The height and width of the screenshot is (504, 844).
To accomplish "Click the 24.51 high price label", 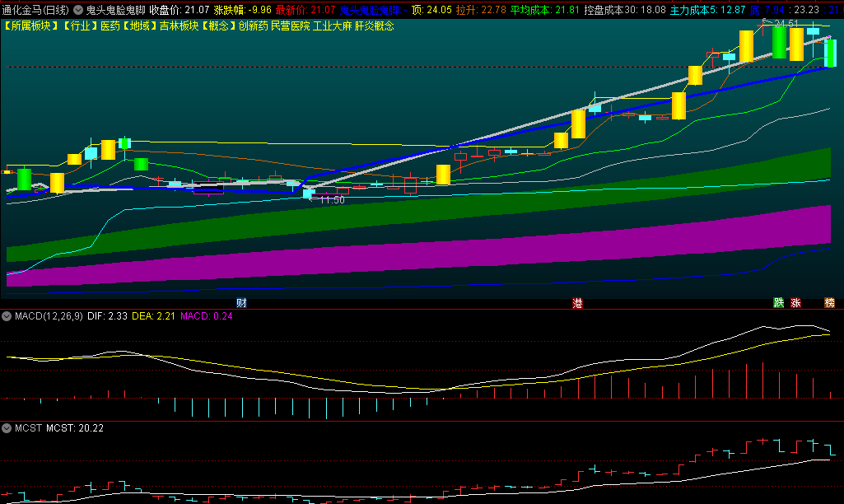I will coord(786,24).
